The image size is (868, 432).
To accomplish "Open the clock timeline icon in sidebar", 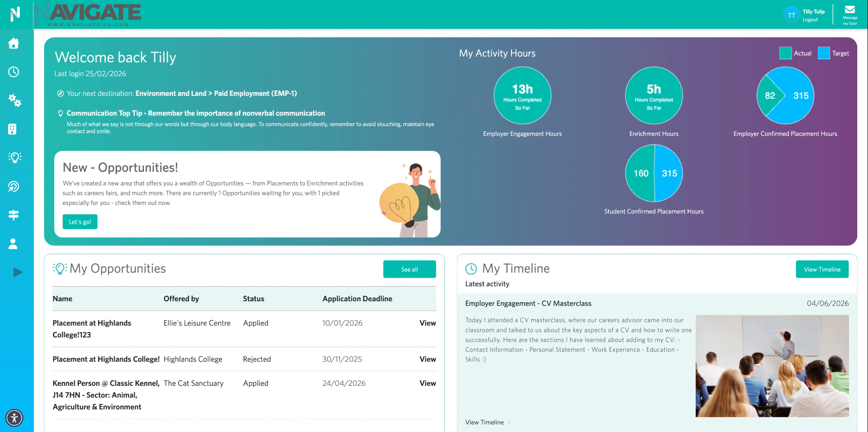I will point(14,72).
